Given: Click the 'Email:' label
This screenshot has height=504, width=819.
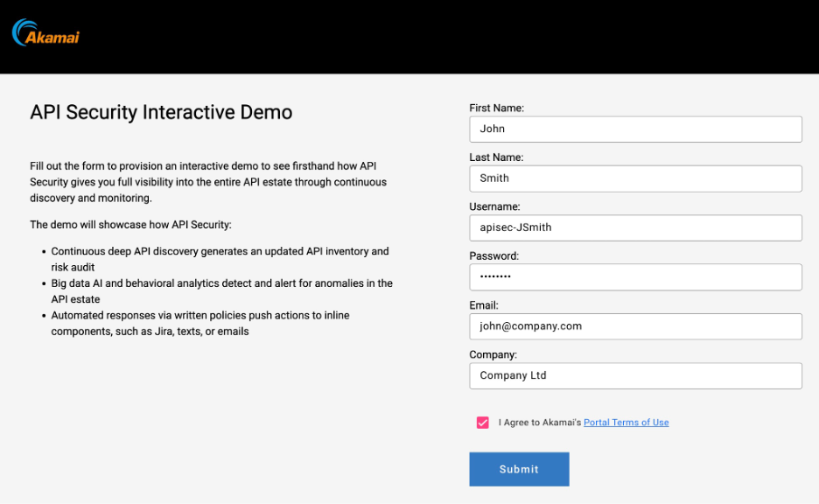Looking at the screenshot, I should point(484,305).
